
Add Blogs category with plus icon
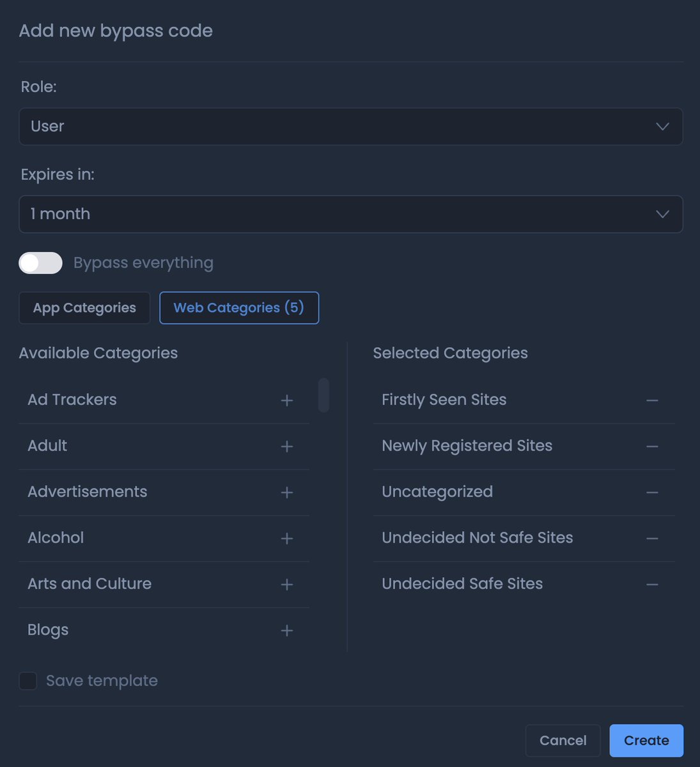[x=287, y=631]
